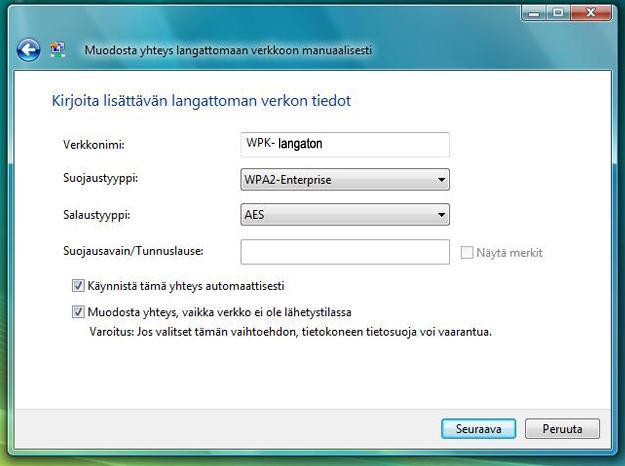Click the Suojausavain/Tunnuslause: label

pos(133,251)
